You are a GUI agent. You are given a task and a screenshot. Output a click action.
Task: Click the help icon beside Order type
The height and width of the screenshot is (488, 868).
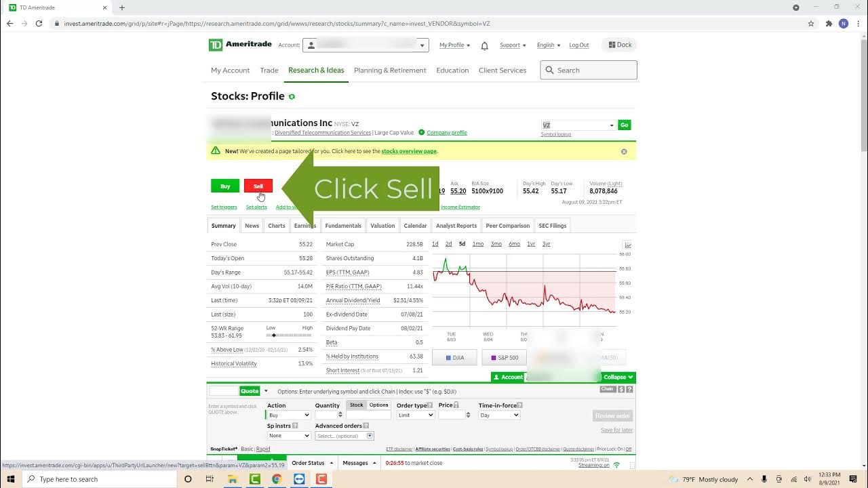(431, 405)
